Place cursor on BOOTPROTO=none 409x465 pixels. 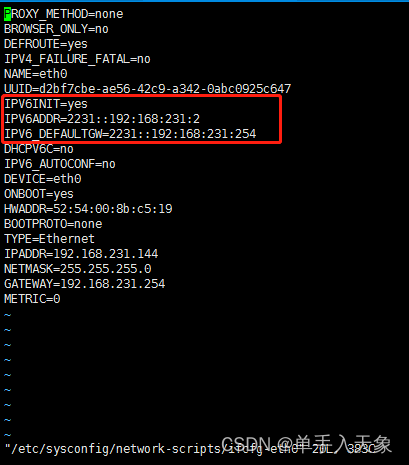53,224
